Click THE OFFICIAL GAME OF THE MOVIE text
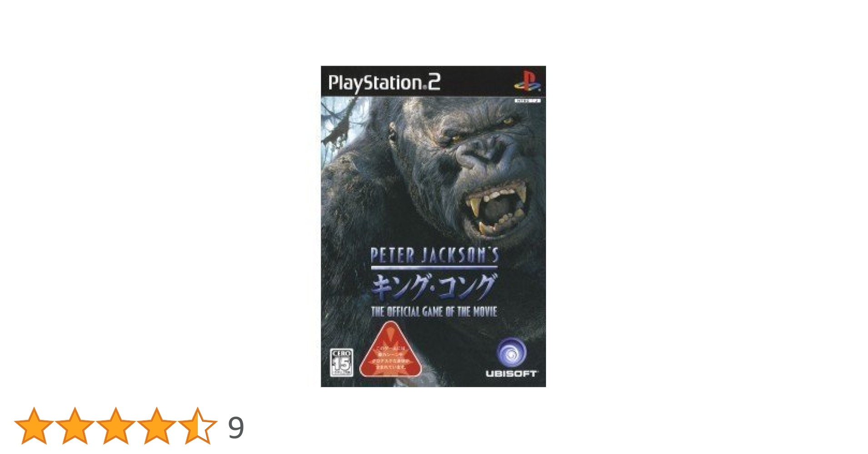868x454 pixels. point(434,311)
